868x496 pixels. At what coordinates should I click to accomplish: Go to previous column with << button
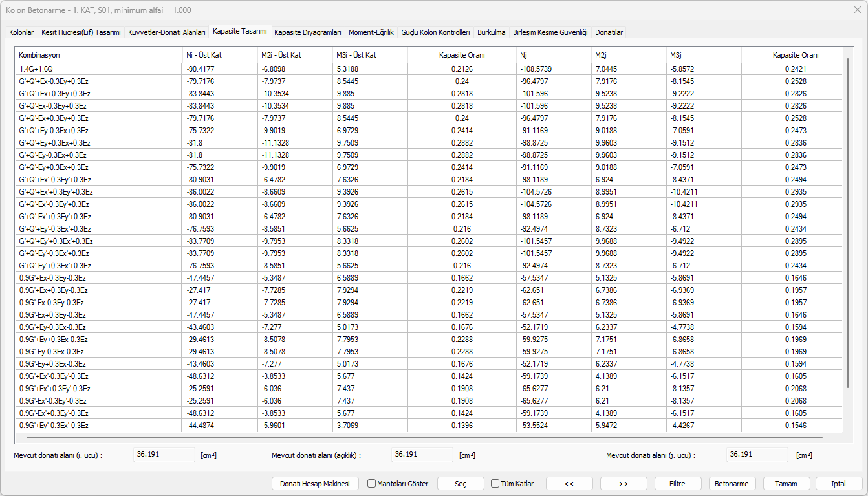coord(569,484)
